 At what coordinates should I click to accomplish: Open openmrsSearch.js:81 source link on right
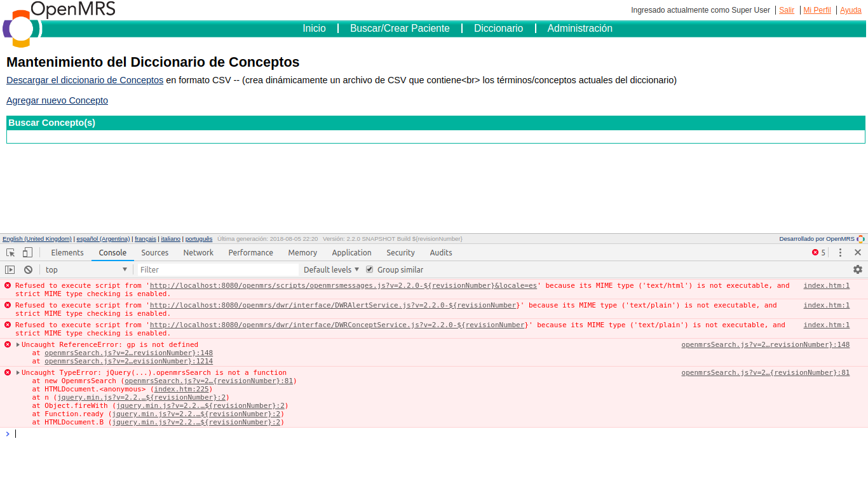point(765,372)
